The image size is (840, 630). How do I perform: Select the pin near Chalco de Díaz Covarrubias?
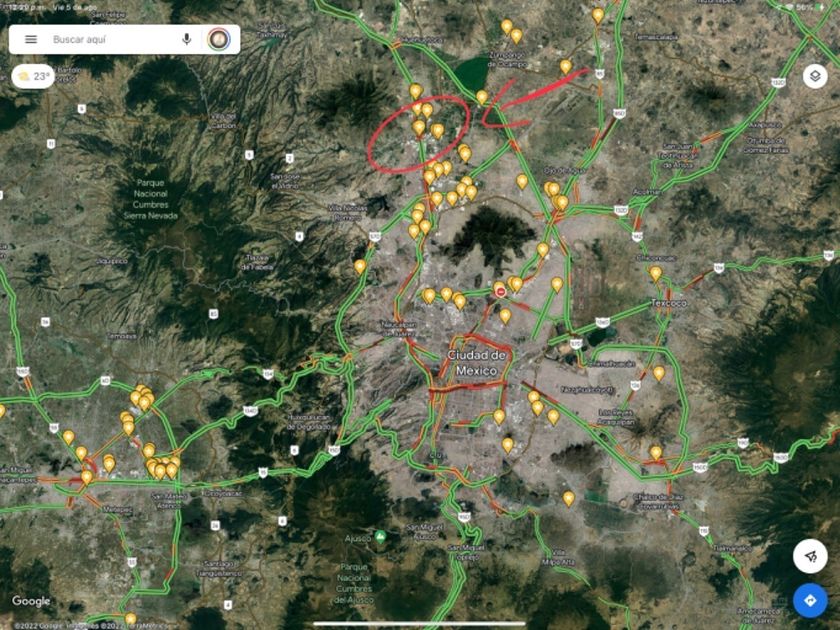tap(656, 453)
